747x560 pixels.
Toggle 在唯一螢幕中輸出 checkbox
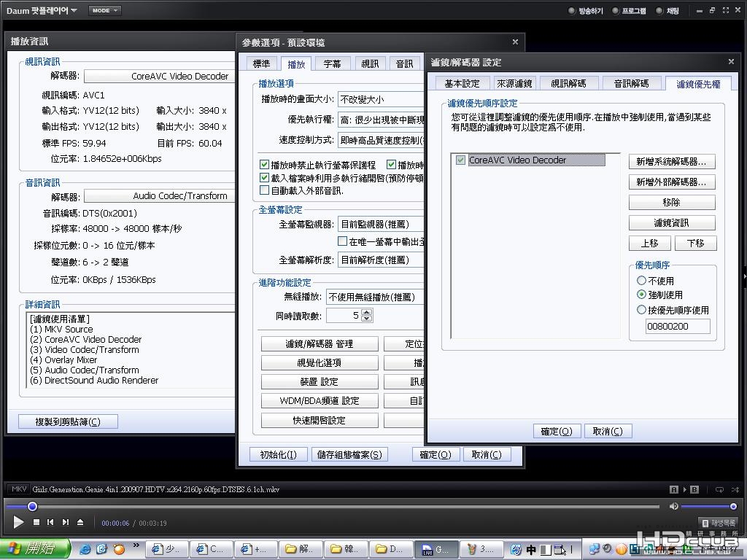[342, 241]
